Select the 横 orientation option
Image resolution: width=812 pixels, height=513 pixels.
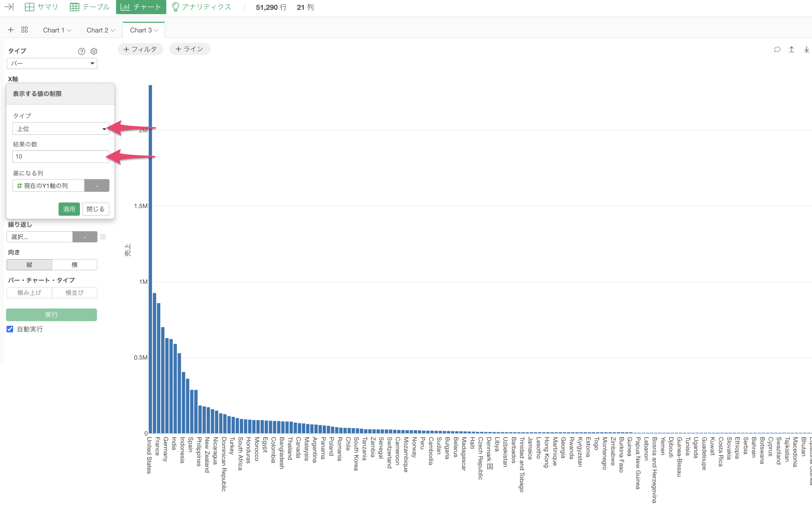pos(75,265)
